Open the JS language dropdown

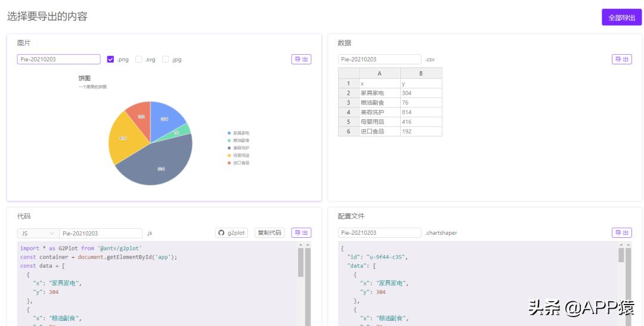(38, 233)
